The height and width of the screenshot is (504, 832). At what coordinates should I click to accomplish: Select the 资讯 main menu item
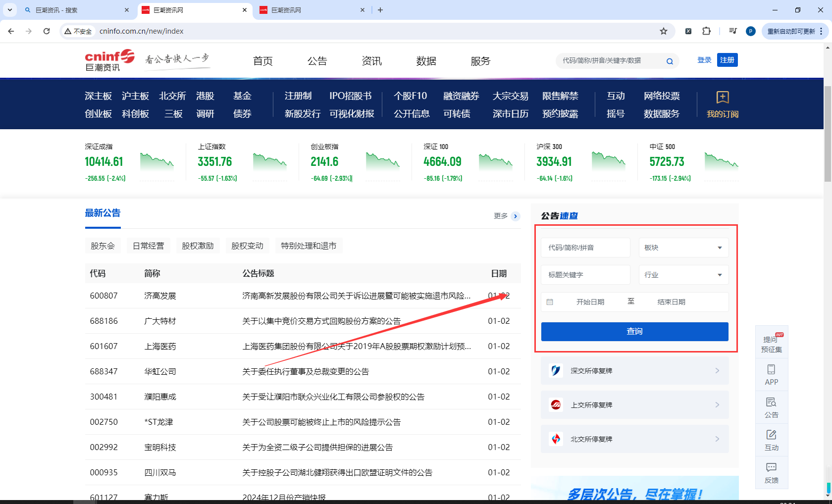tap(372, 61)
